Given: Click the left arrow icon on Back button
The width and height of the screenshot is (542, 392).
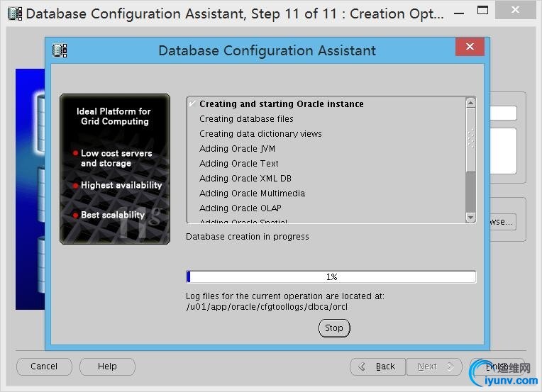Looking at the screenshot, I should (362, 366).
